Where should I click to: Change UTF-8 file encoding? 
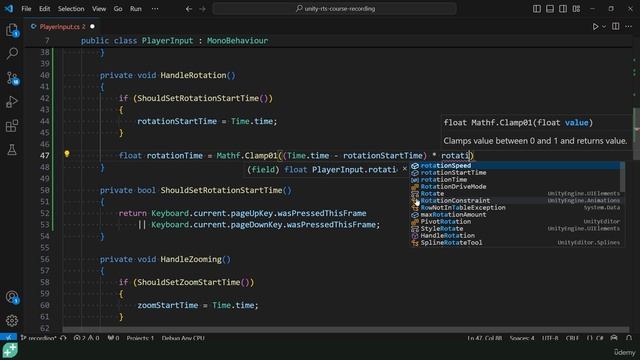coord(550,338)
